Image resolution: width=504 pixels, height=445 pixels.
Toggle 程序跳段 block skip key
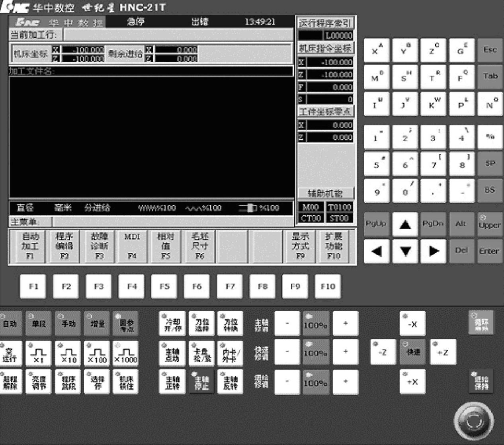68,382
